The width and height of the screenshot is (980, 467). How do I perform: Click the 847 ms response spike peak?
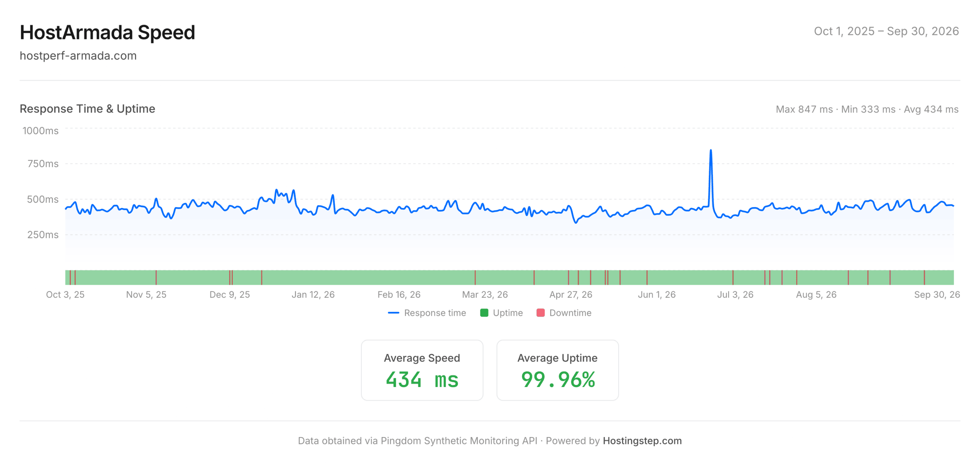coord(711,150)
